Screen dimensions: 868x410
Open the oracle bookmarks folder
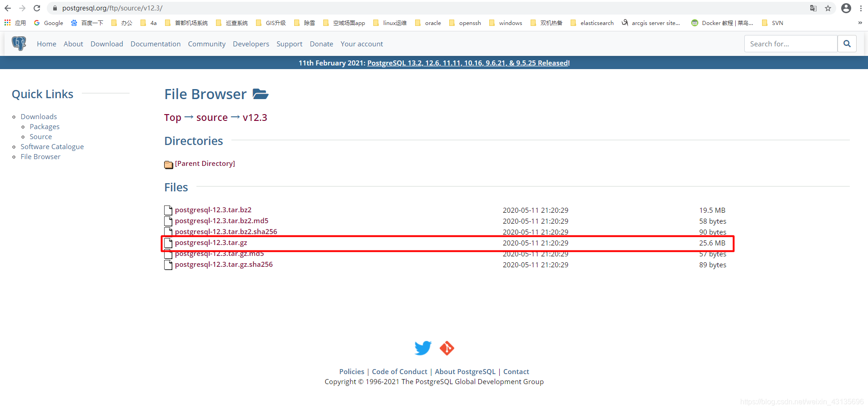point(428,23)
